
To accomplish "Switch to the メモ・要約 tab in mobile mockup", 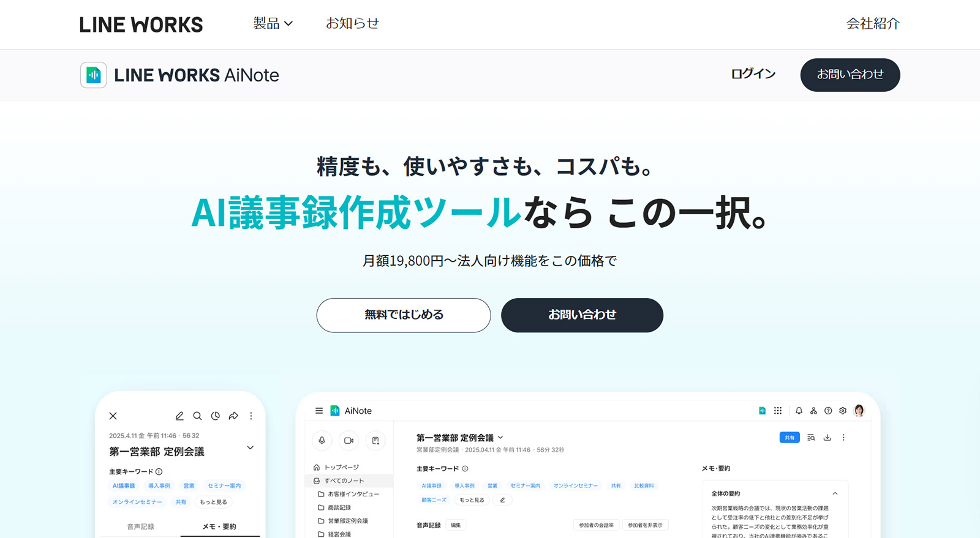I will (x=219, y=526).
